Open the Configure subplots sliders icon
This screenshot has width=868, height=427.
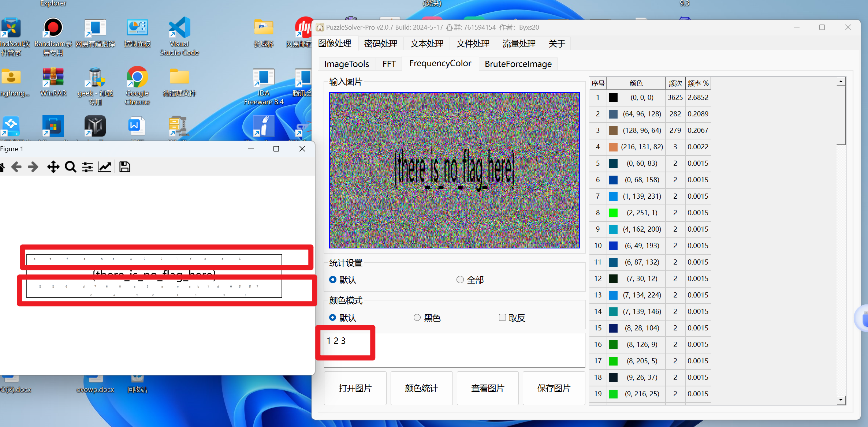point(87,167)
